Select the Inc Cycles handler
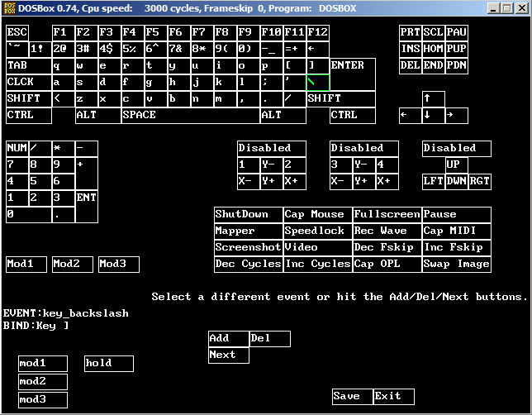 click(x=318, y=265)
